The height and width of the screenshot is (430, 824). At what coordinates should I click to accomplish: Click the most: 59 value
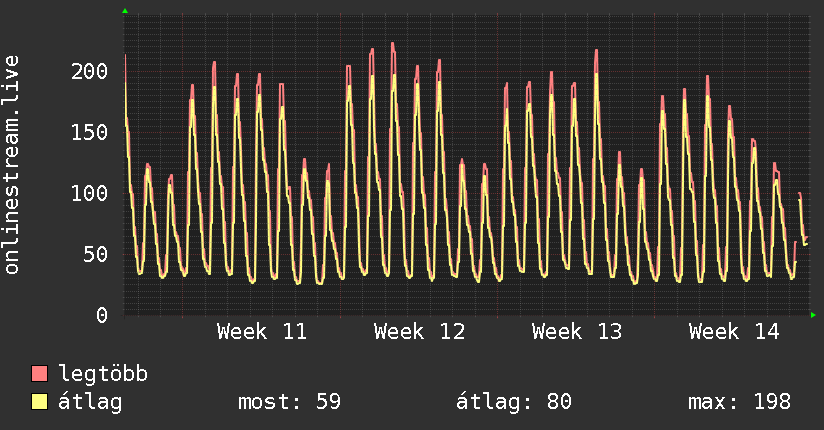tap(290, 402)
